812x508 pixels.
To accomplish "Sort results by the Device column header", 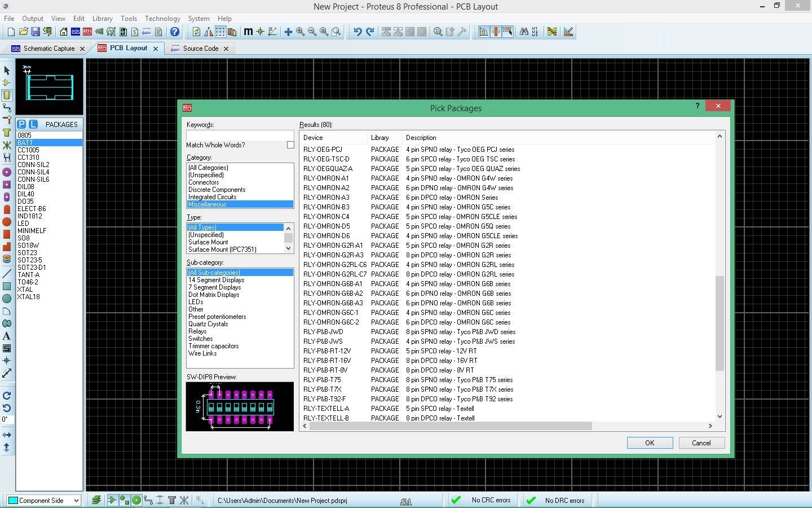I will (x=333, y=138).
